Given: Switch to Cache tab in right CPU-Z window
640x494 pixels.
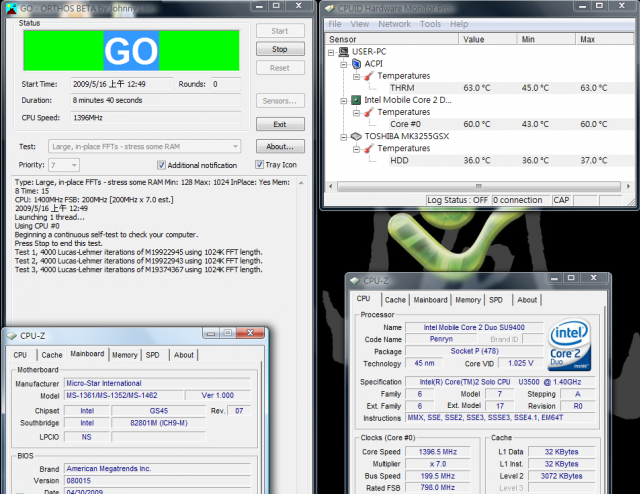Looking at the screenshot, I should pyautogui.click(x=395, y=300).
